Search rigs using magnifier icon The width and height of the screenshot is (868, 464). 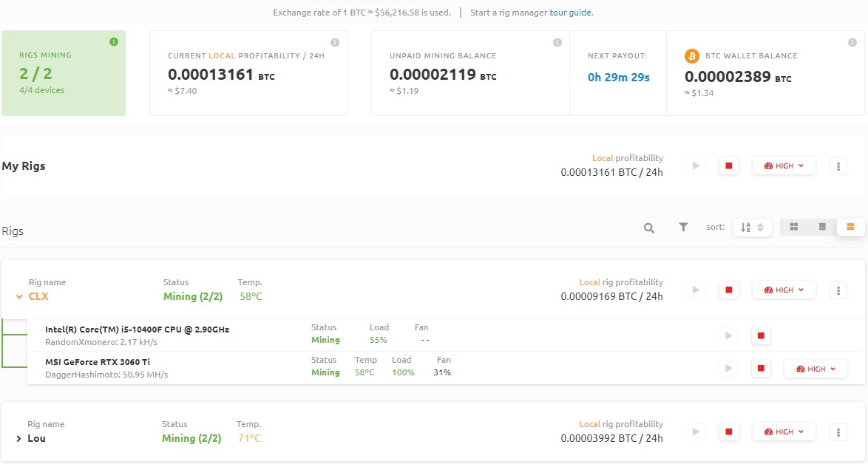(649, 228)
